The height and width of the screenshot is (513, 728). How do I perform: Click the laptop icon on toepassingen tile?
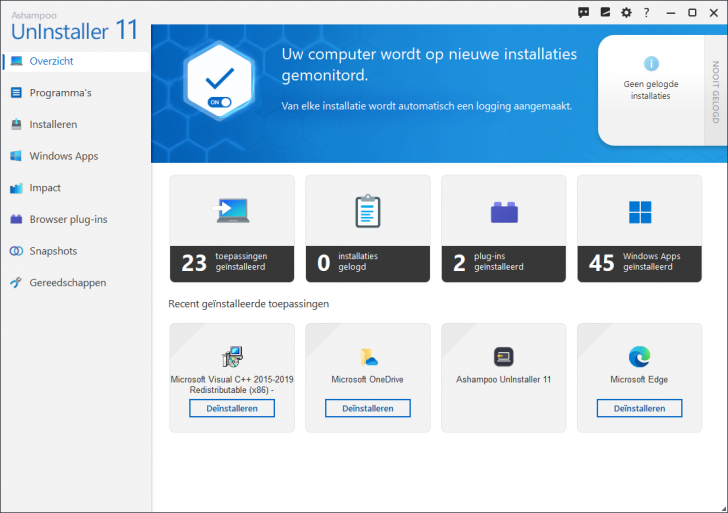coord(231,211)
